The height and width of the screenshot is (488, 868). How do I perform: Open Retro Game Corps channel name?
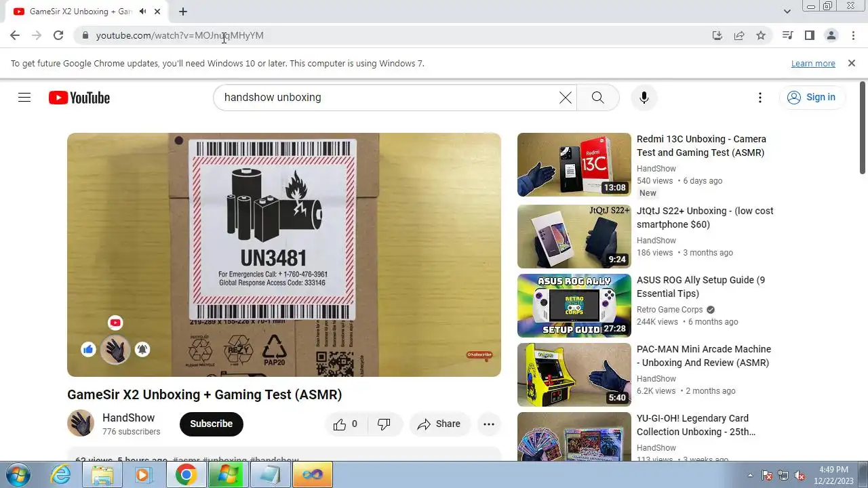point(669,310)
